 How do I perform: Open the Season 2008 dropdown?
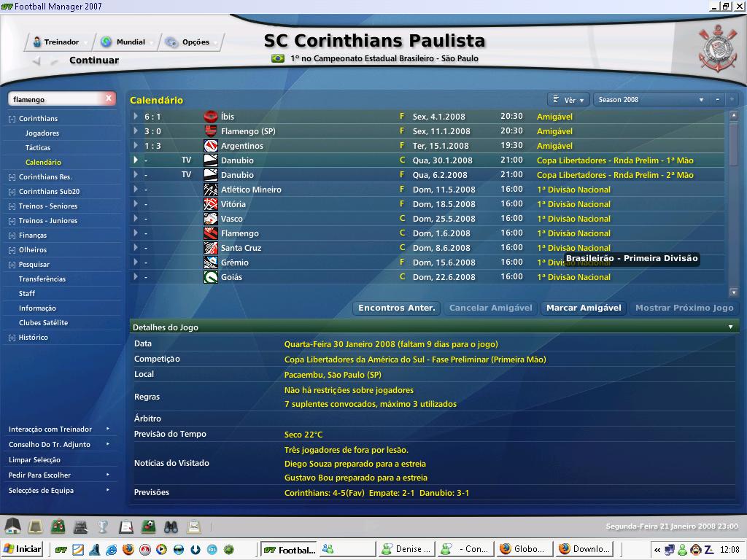coord(651,99)
